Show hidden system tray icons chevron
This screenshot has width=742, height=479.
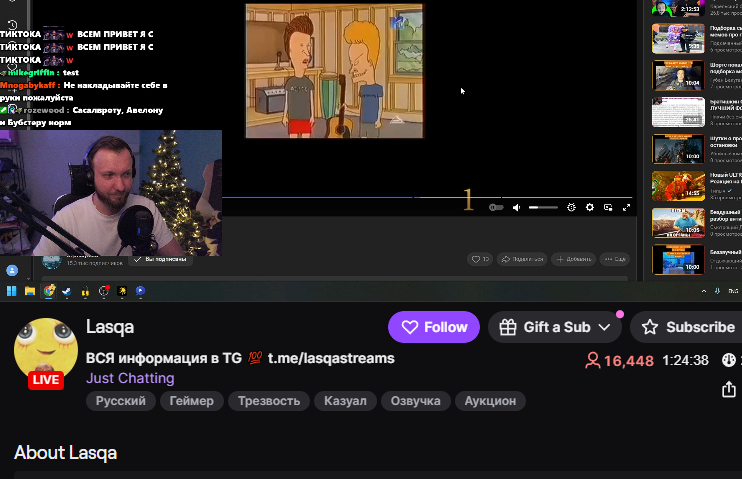coord(704,291)
